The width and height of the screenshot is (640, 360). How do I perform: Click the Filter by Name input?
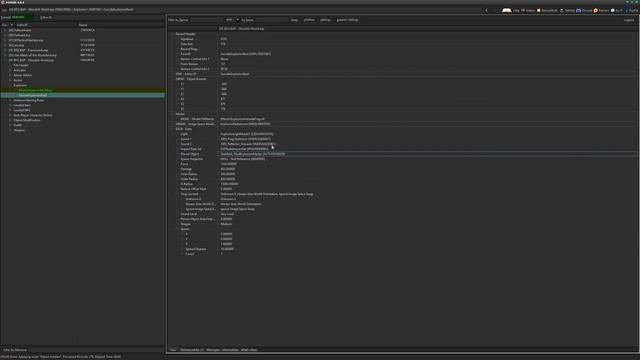[206, 20]
